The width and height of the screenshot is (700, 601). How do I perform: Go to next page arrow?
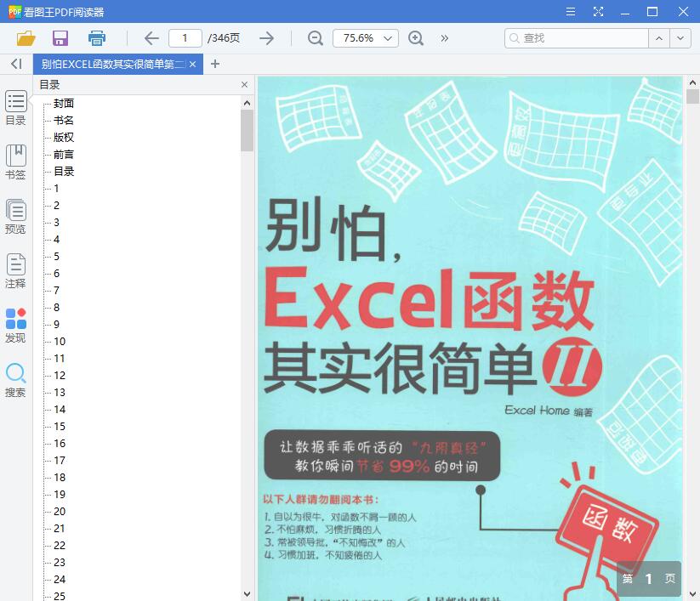(x=266, y=38)
